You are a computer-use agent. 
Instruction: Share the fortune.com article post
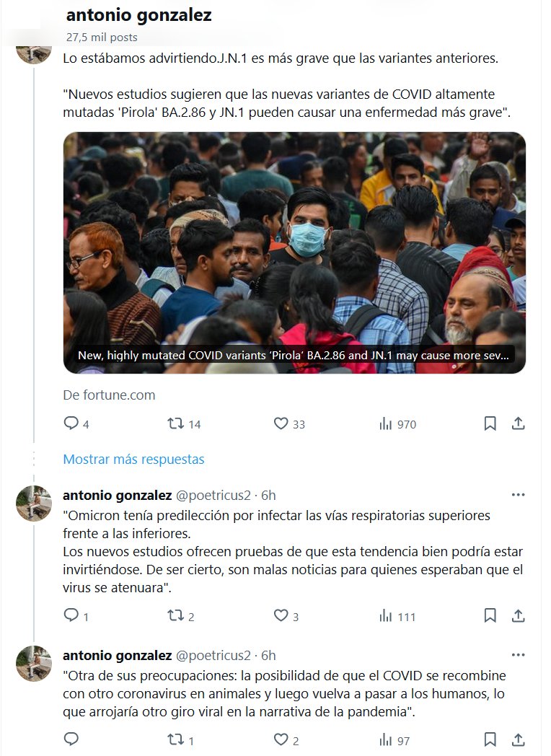[519, 423]
